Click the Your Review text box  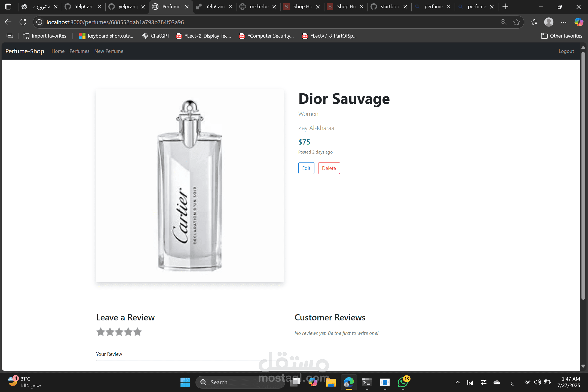[x=191, y=366]
